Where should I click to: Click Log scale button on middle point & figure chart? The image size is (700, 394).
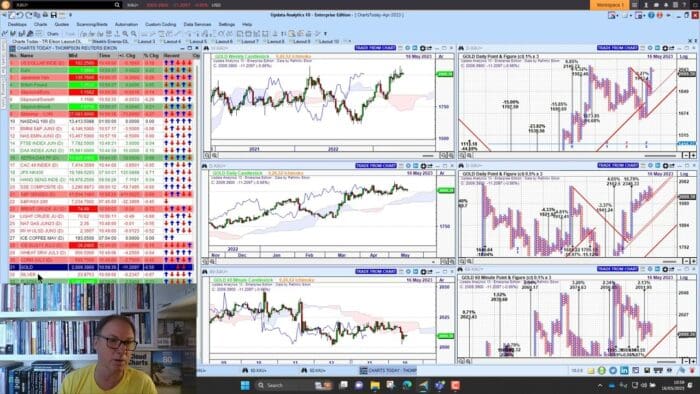pyautogui.click(x=683, y=174)
